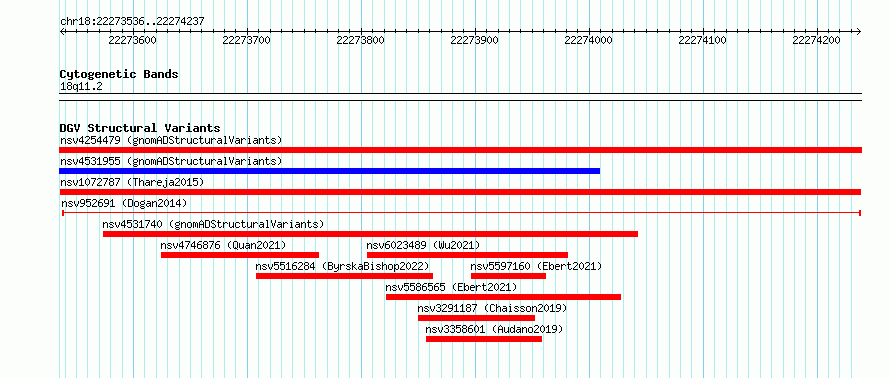
Task: Select the nsv4746876 Quan2021 bar
Action: [x=240, y=255]
